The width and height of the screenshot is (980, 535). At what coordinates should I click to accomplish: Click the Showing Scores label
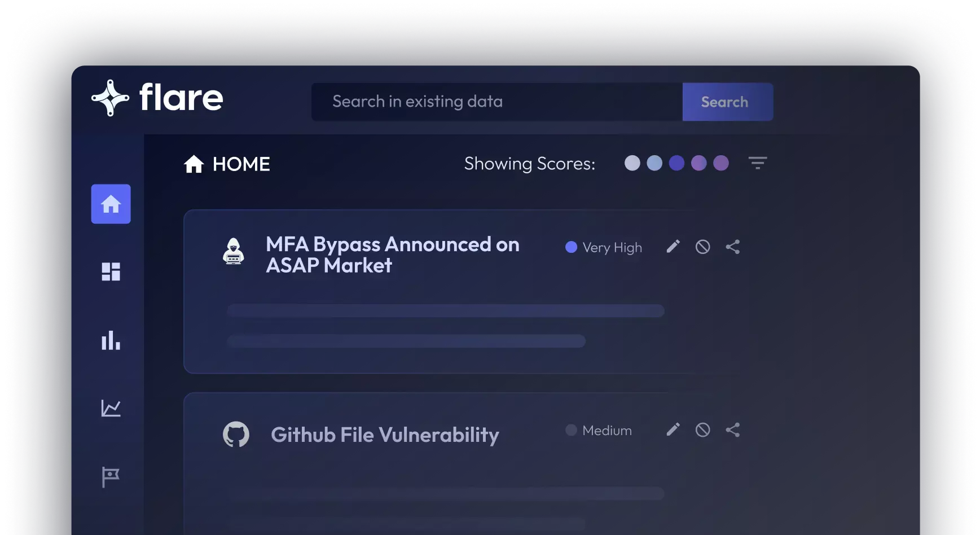(x=530, y=164)
